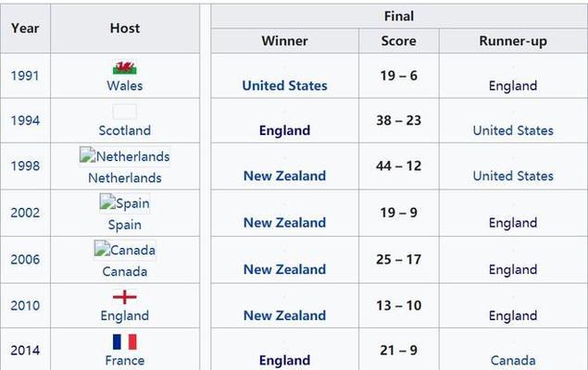The height and width of the screenshot is (370, 588).
Task: Click the blank Scotland flag image
Action: coord(124,112)
